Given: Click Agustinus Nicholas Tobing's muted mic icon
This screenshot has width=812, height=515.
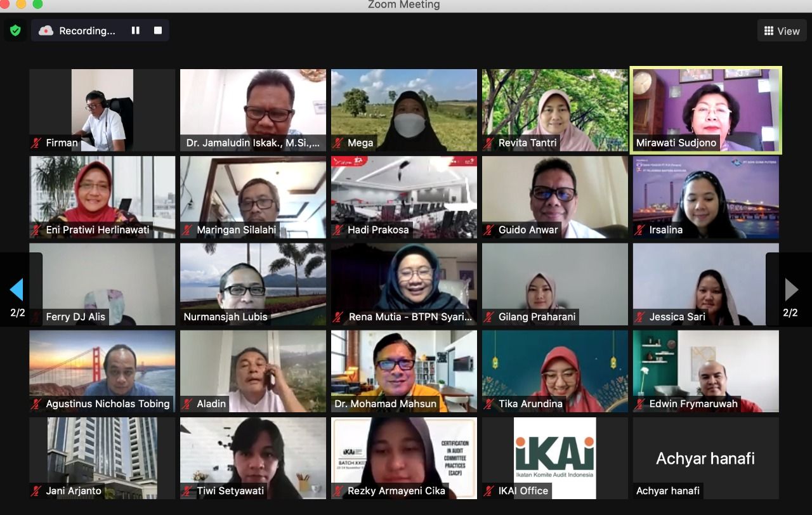Looking at the screenshot, I should pos(37,403).
